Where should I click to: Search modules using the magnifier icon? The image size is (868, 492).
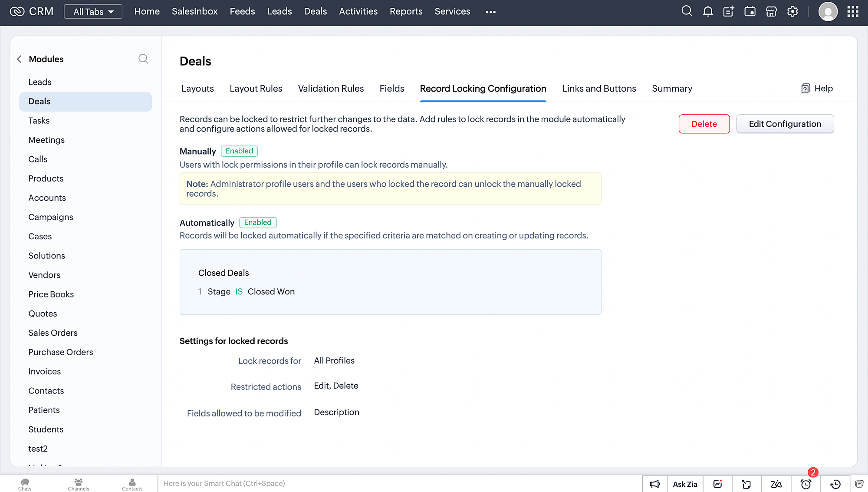click(143, 59)
